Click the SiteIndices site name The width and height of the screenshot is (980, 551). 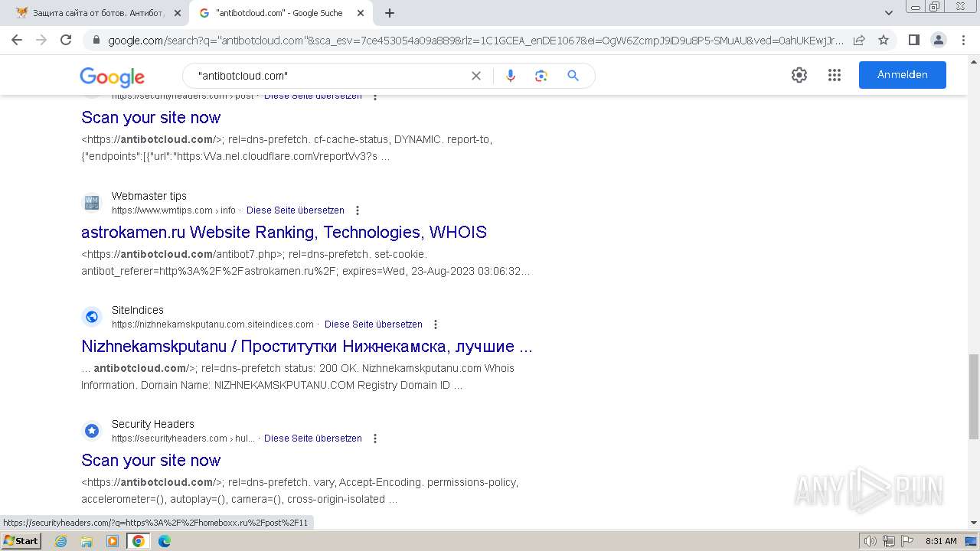click(x=138, y=310)
